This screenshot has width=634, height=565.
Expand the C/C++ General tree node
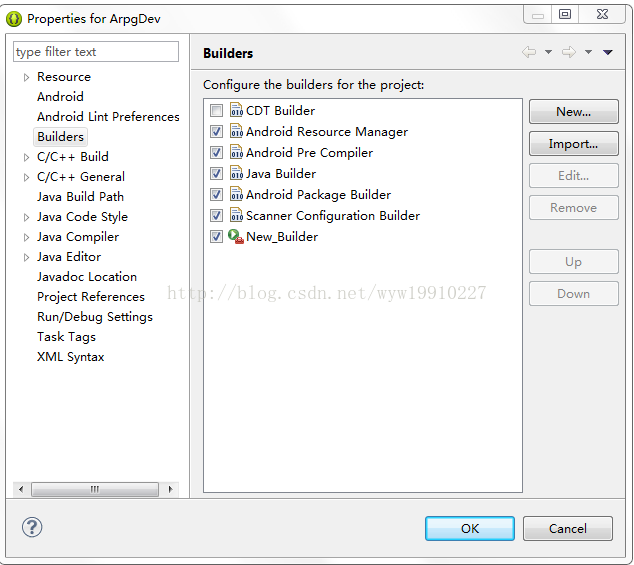coord(26,177)
